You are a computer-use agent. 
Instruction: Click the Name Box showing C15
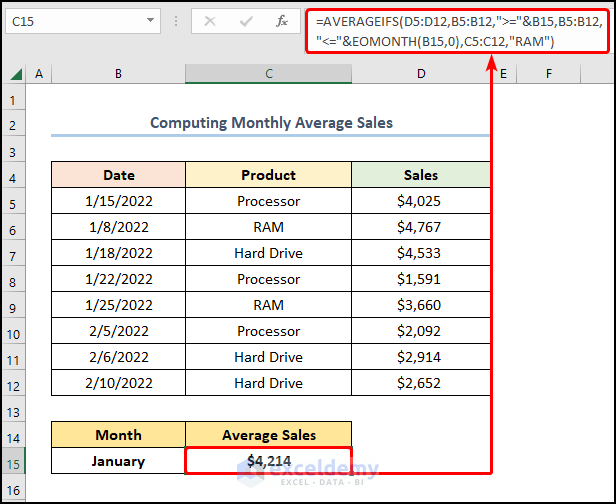pos(83,21)
